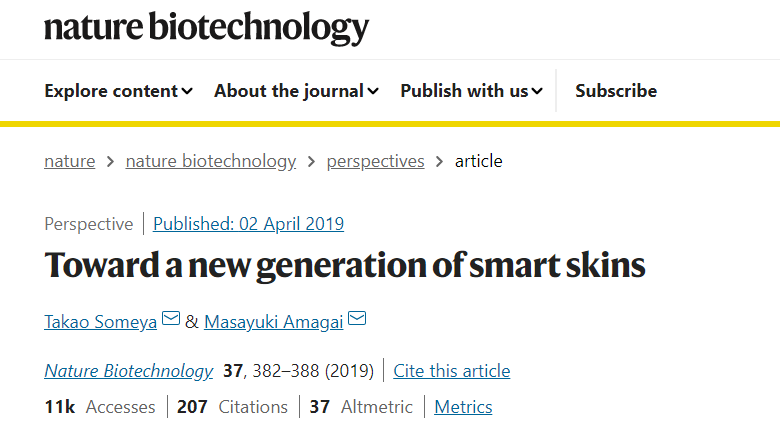Open the Publish with us dropdown
780x427 pixels.
click(472, 91)
